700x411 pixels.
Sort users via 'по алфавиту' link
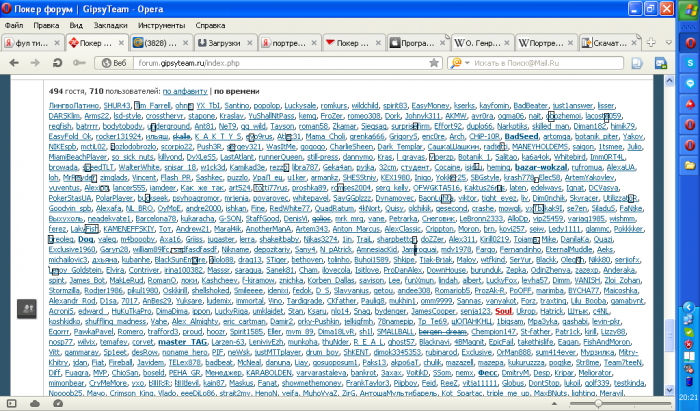click(185, 91)
